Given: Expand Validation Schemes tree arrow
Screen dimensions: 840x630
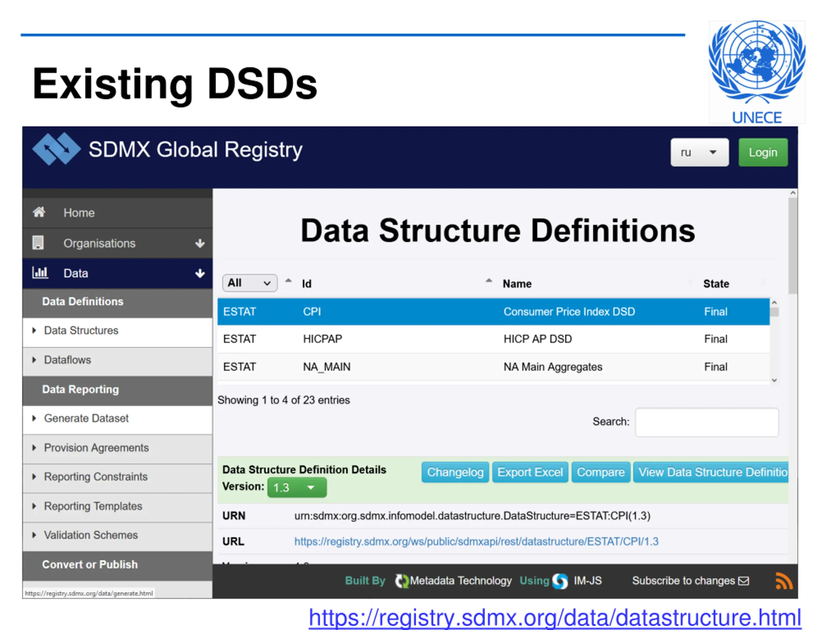Looking at the screenshot, I should coord(34,535).
